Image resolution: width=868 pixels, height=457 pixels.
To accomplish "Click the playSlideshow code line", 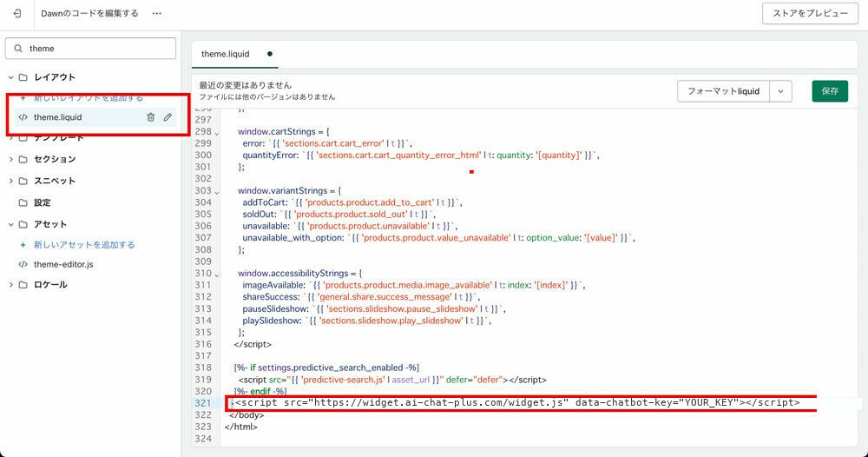I will [366, 321].
